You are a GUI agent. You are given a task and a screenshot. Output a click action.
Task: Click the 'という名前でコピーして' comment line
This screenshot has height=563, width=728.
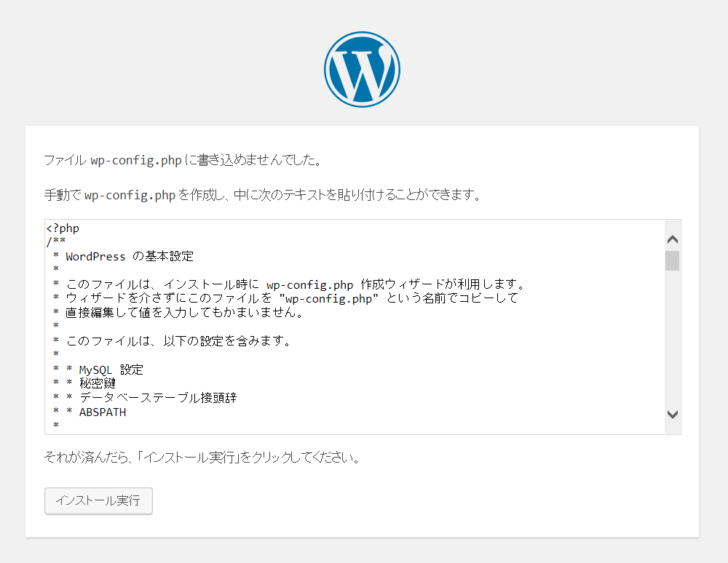286,299
